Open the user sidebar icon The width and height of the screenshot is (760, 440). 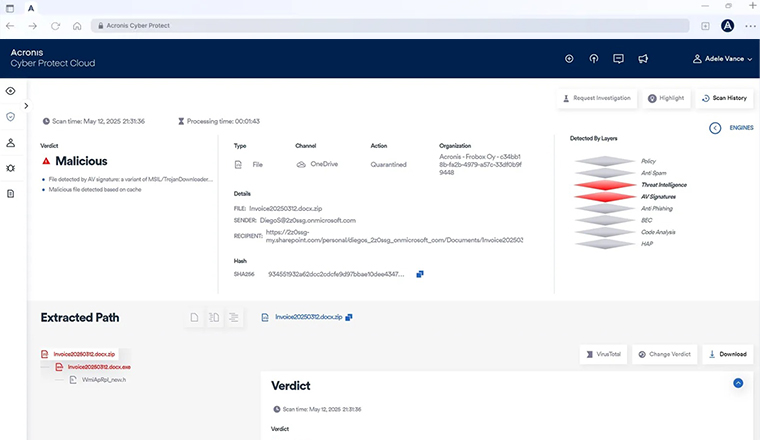click(x=10, y=142)
